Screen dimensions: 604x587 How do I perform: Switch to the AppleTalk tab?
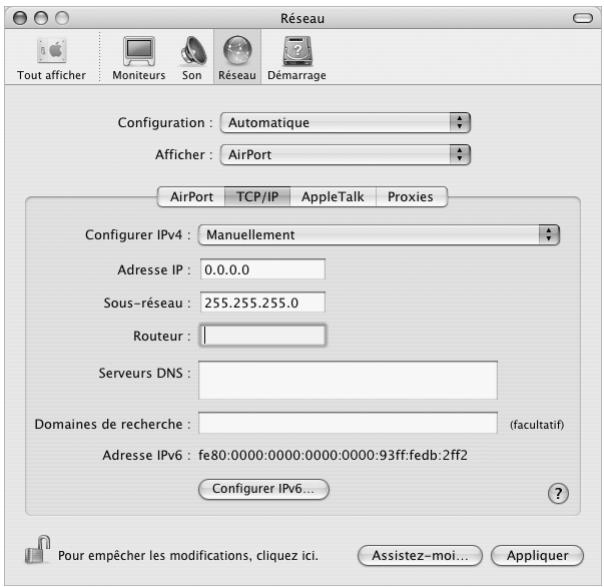333,197
